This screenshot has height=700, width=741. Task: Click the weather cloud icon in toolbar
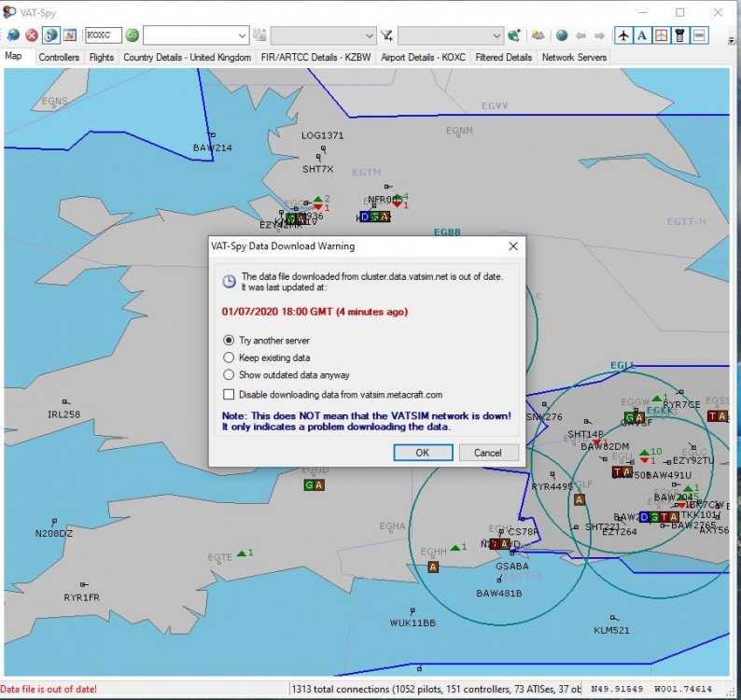[538, 35]
